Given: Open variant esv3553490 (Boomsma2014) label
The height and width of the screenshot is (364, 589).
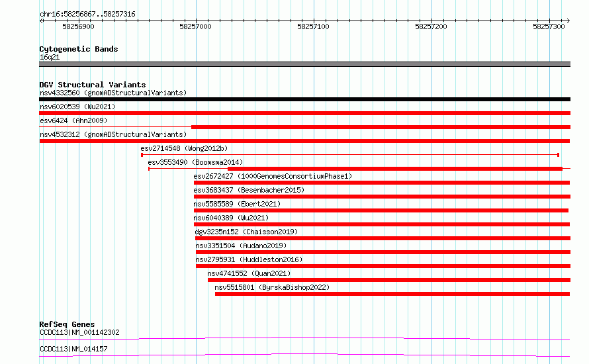Looking at the screenshot, I should (195, 162).
